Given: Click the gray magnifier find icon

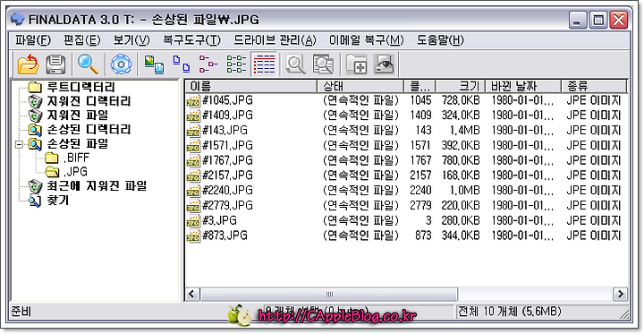Looking at the screenshot, I should (x=296, y=64).
